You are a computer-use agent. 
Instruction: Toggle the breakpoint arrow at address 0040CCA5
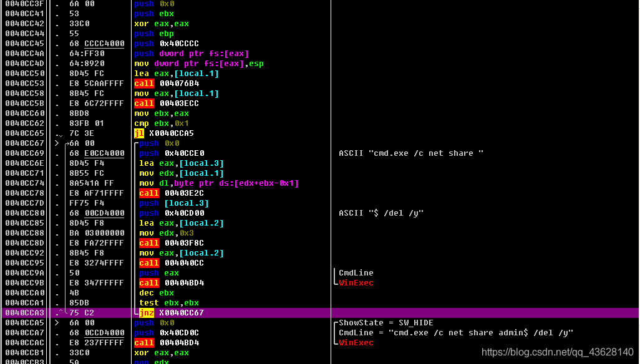tap(56, 322)
